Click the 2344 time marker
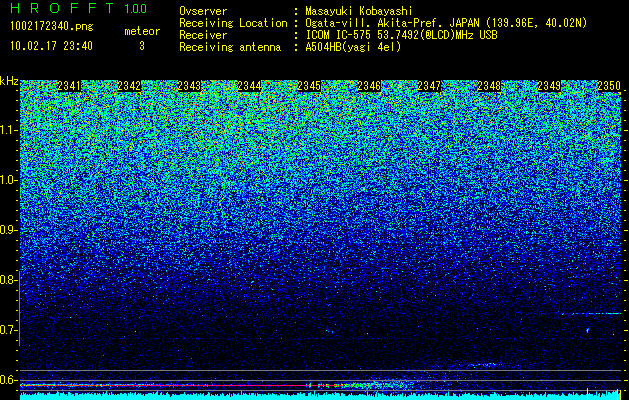The height and width of the screenshot is (400, 629). [x=249, y=86]
